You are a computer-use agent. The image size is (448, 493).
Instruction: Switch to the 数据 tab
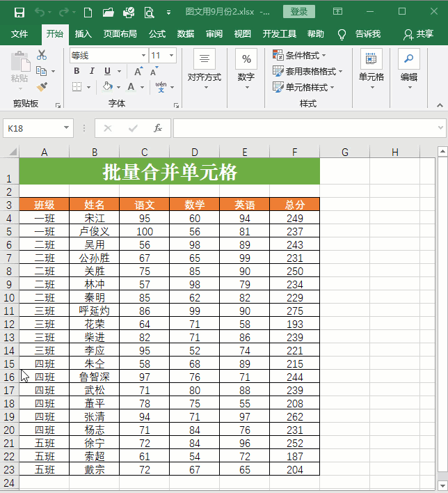[185, 34]
